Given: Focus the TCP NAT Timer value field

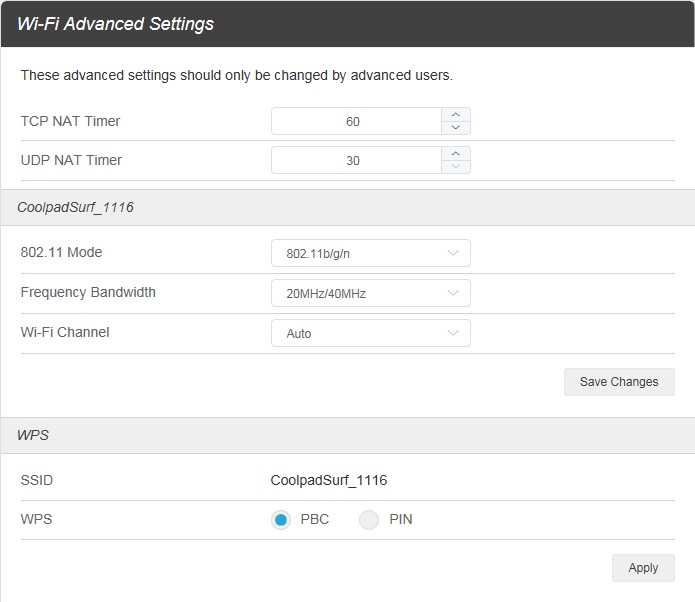Looking at the screenshot, I should 355,121.
